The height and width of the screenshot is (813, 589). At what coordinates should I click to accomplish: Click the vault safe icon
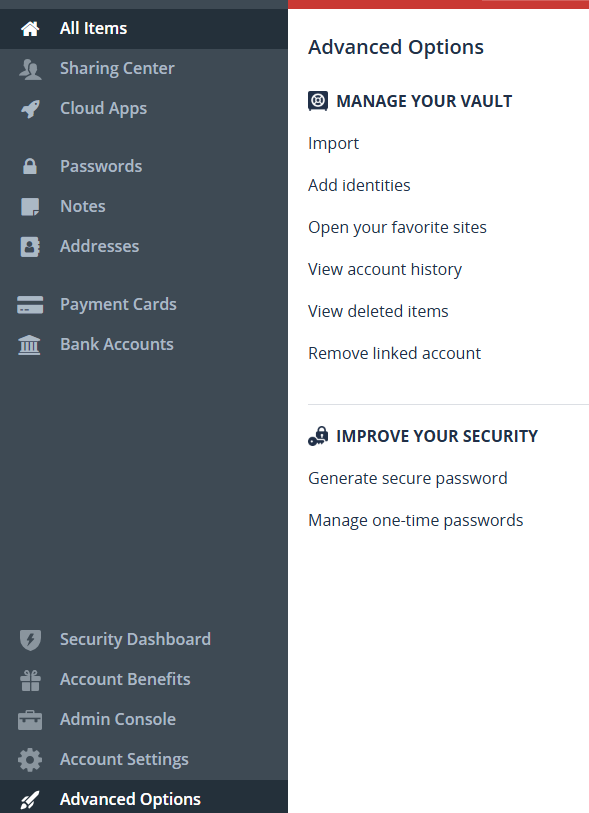318,101
